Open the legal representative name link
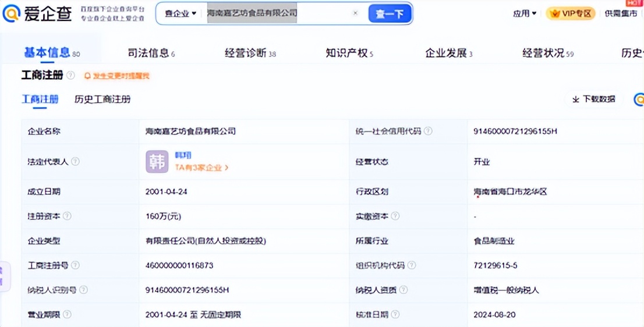 click(183, 155)
